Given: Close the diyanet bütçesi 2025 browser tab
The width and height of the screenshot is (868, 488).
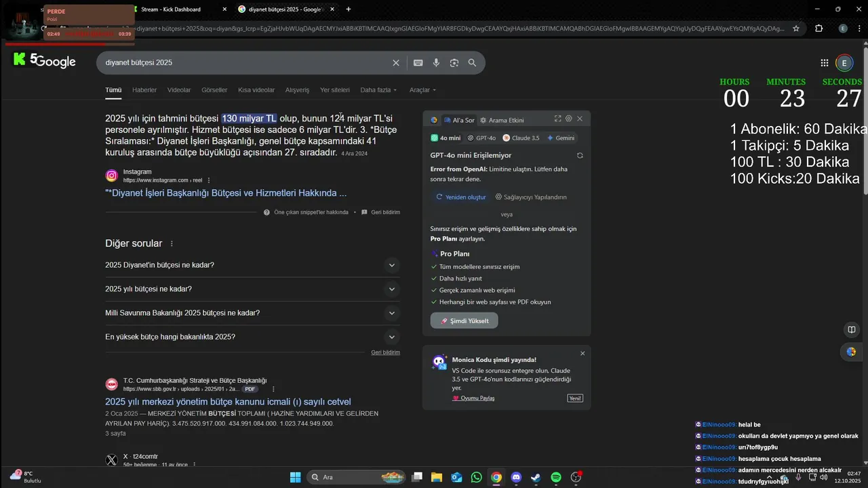Looking at the screenshot, I should (x=332, y=9).
